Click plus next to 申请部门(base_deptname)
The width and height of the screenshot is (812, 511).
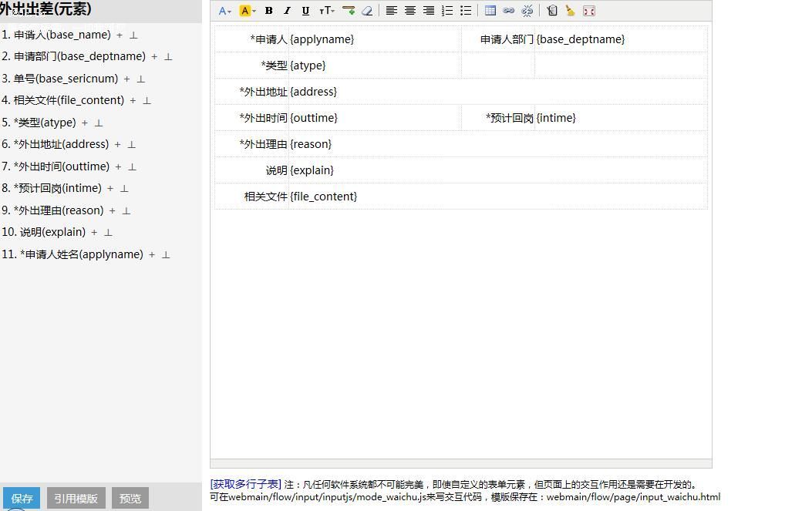click(154, 57)
